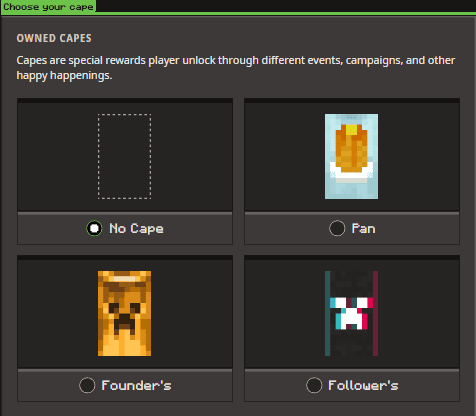The width and height of the screenshot is (476, 416).
Task: Click the capes description paragraph
Action: pyautogui.click(x=236, y=68)
